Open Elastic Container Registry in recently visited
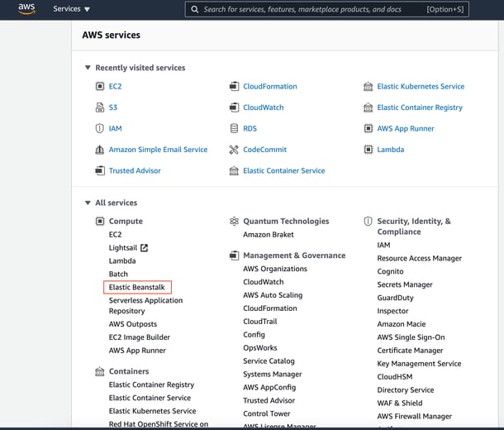 click(420, 107)
